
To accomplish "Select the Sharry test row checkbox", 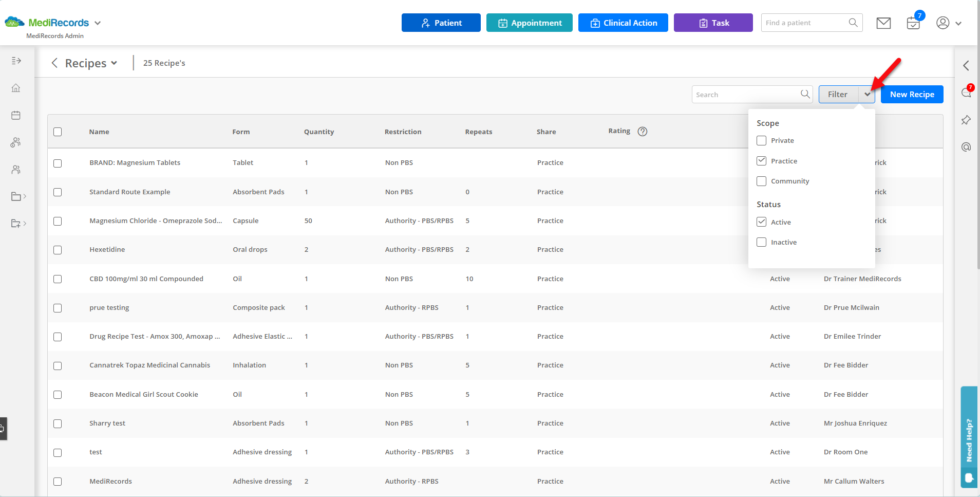I will tap(58, 424).
